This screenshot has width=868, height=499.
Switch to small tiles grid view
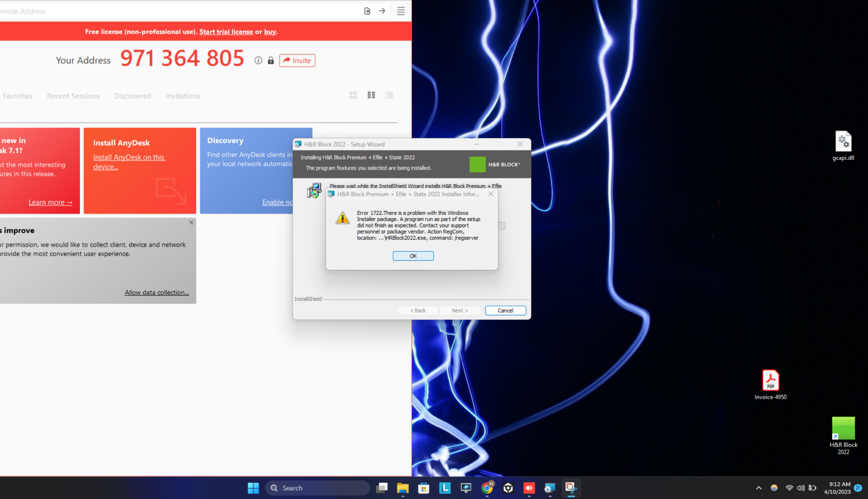pyautogui.click(x=372, y=96)
